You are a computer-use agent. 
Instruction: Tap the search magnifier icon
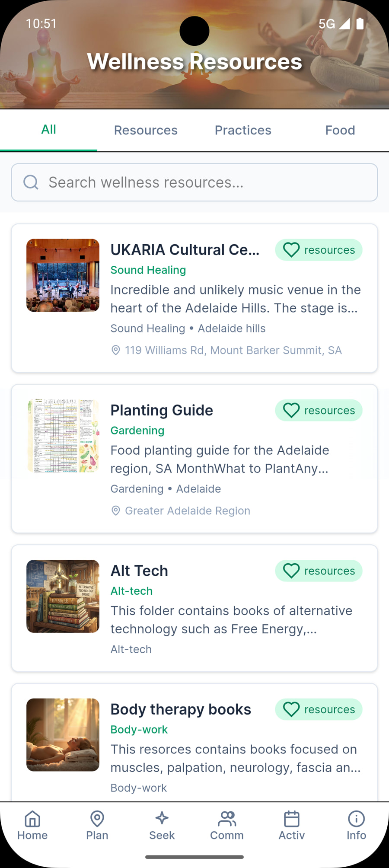(31, 182)
